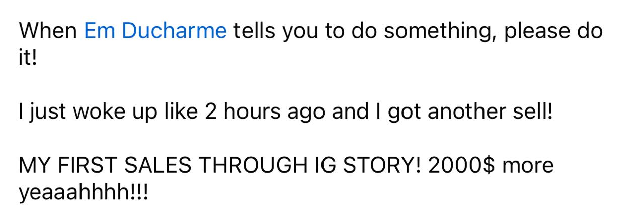
Task: Open the Em Ducharme profile link
Action: pos(155,32)
